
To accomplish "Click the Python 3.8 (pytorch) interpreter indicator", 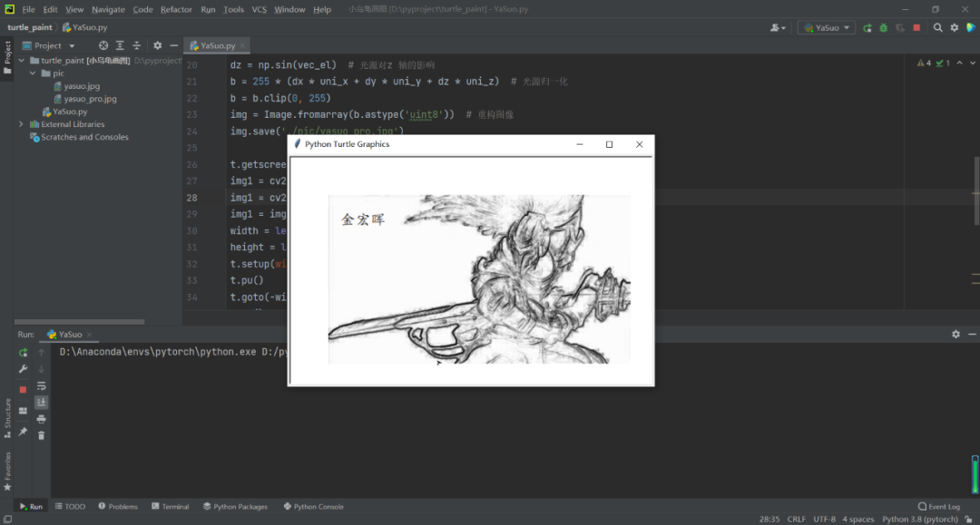I will [x=919, y=520].
